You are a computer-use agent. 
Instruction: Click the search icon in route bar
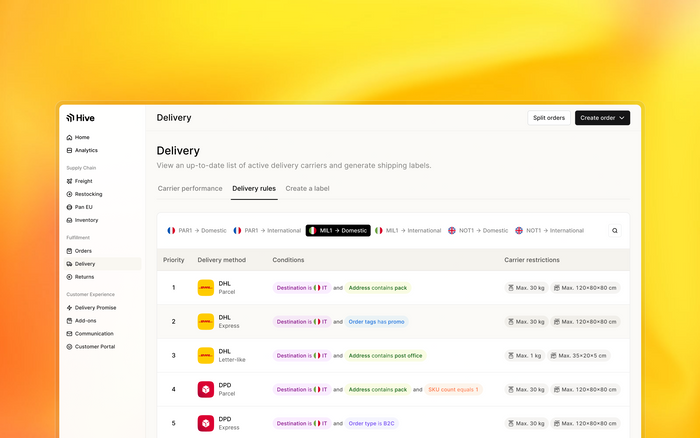[615, 230]
